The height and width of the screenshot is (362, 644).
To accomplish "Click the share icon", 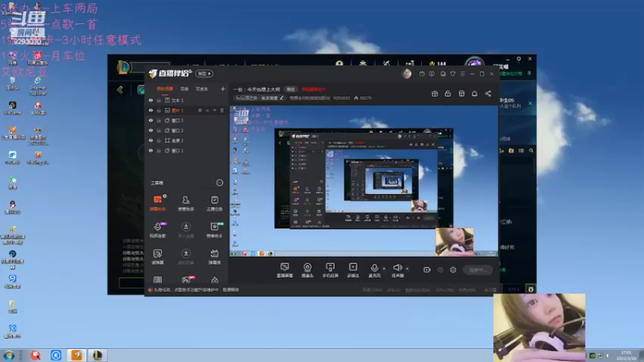I will coord(488,93).
